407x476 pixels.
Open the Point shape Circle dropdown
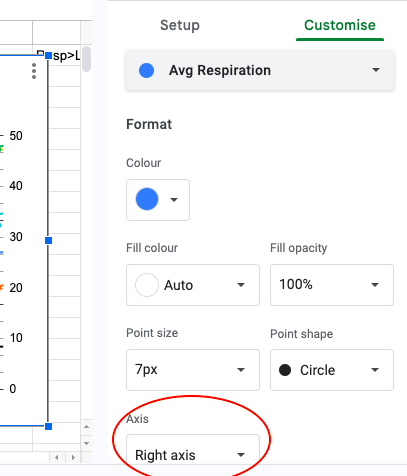point(332,370)
